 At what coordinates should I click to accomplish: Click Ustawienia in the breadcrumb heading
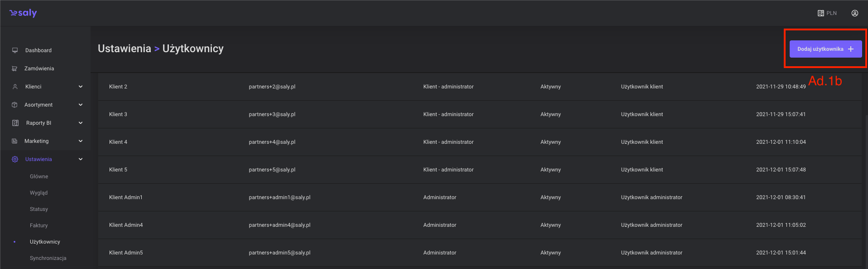pos(125,49)
